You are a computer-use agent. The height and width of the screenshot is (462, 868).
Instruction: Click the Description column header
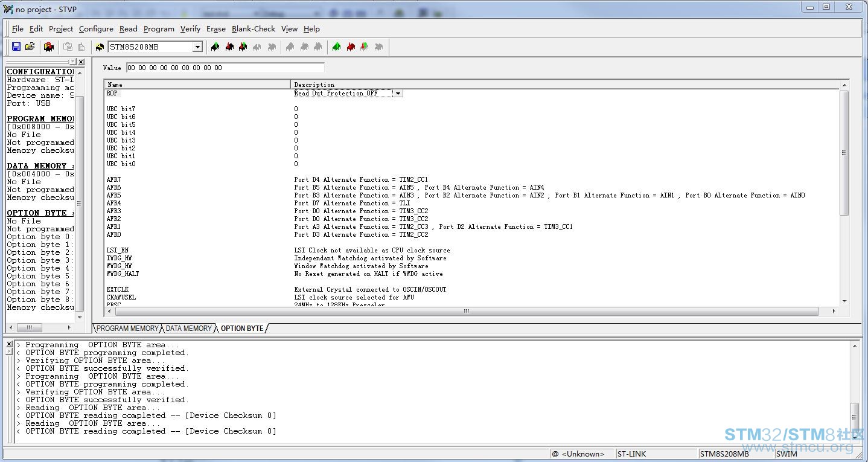565,85
